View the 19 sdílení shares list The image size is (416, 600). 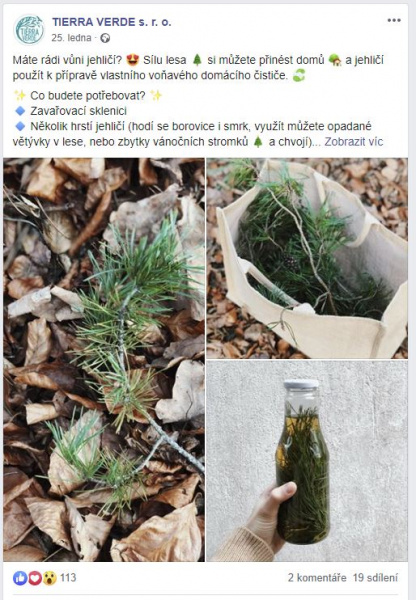pyautogui.click(x=375, y=577)
